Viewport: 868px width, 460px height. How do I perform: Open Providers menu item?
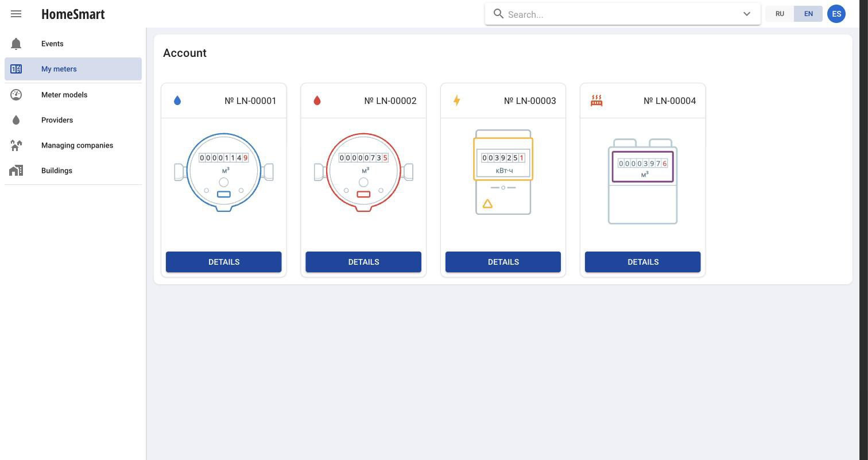tap(73, 120)
